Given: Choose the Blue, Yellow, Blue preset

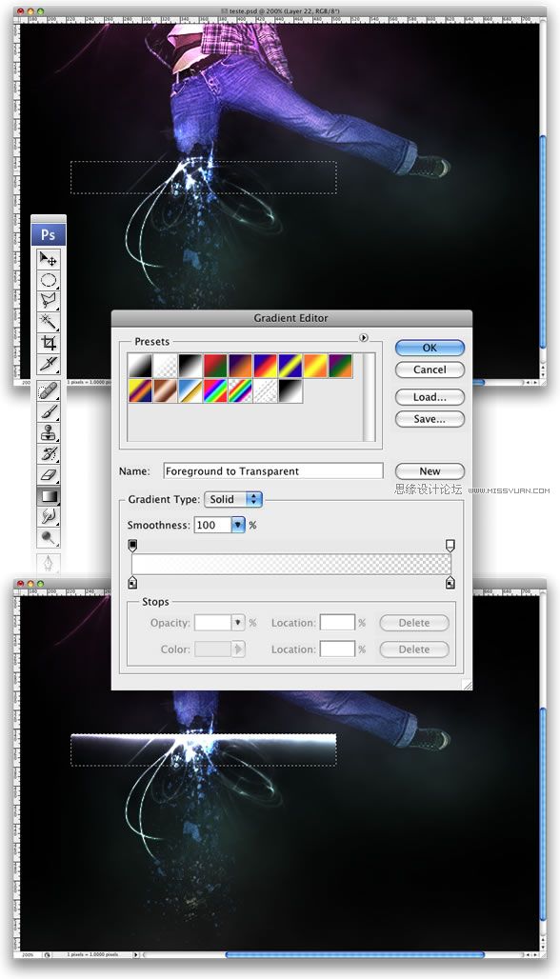Looking at the screenshot, I should [290, 366].
